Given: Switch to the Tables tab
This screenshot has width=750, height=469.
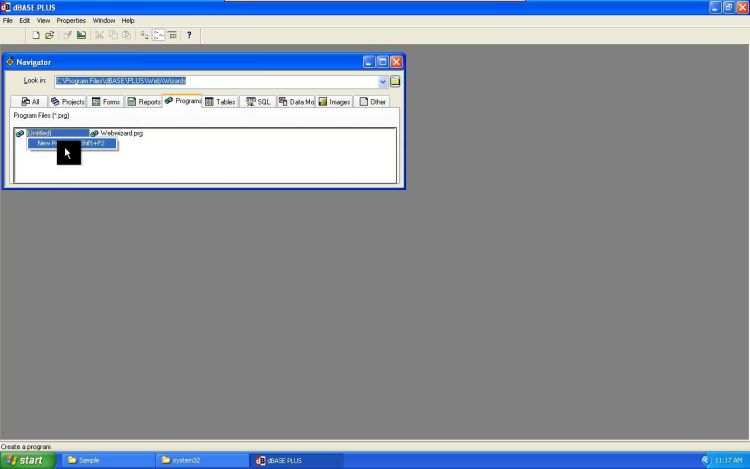Looking at the screenshot, I should [220, 102].
